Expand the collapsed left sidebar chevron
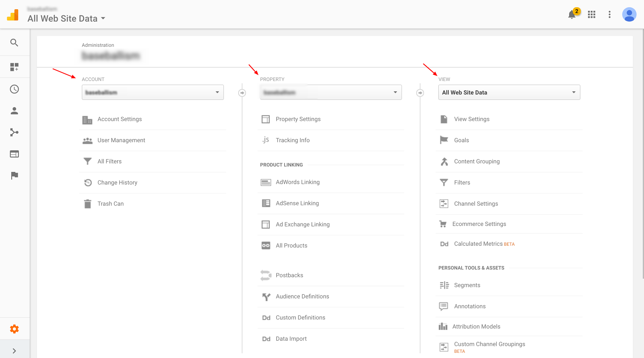Screen dimensions: 644x358 tap(14, 351)
